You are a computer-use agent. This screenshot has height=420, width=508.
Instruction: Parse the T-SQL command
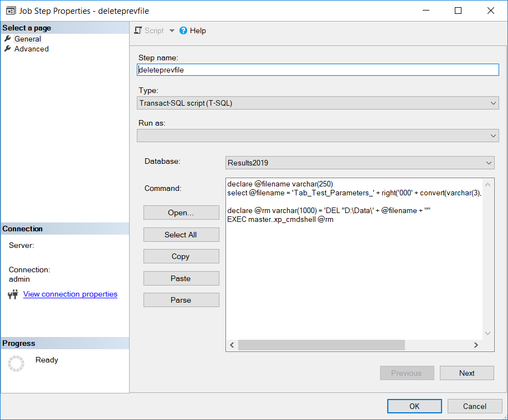pyautogui.click(x=181, y=299)
